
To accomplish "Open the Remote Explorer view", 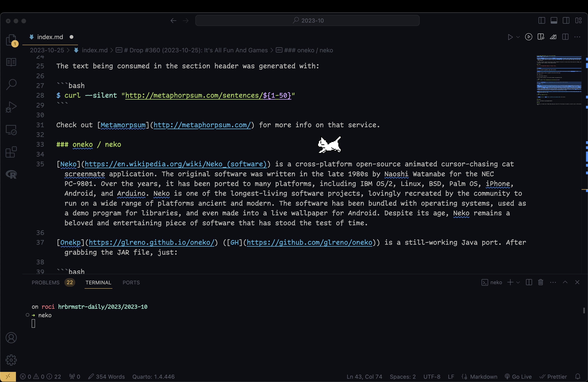I will pyautogui.click(x=11, y=130).
